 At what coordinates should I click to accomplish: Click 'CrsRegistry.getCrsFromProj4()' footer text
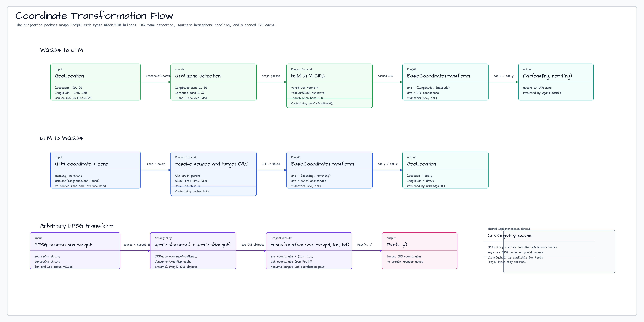coord(312,103)
